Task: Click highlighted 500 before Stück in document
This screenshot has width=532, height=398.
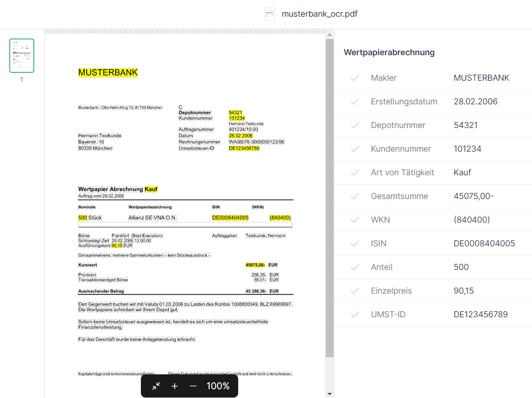Action: pos(82,218)
